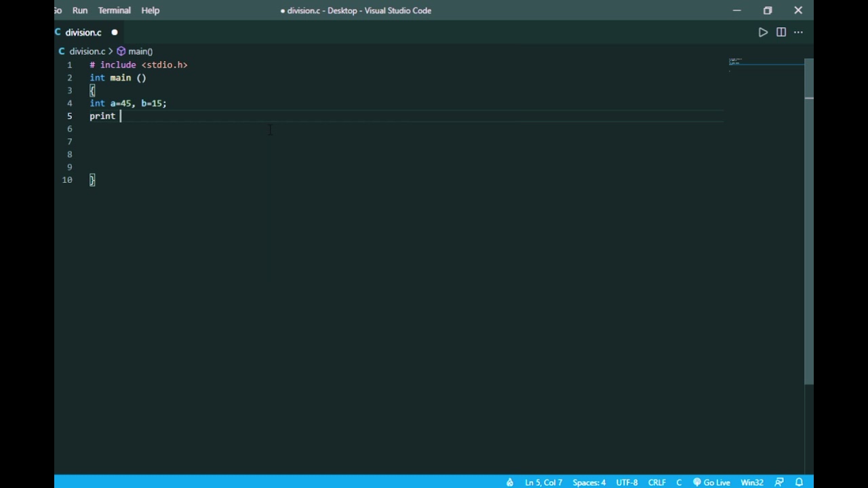Close the VS Code window
This screenshot has height=488, width=868.
798,10
